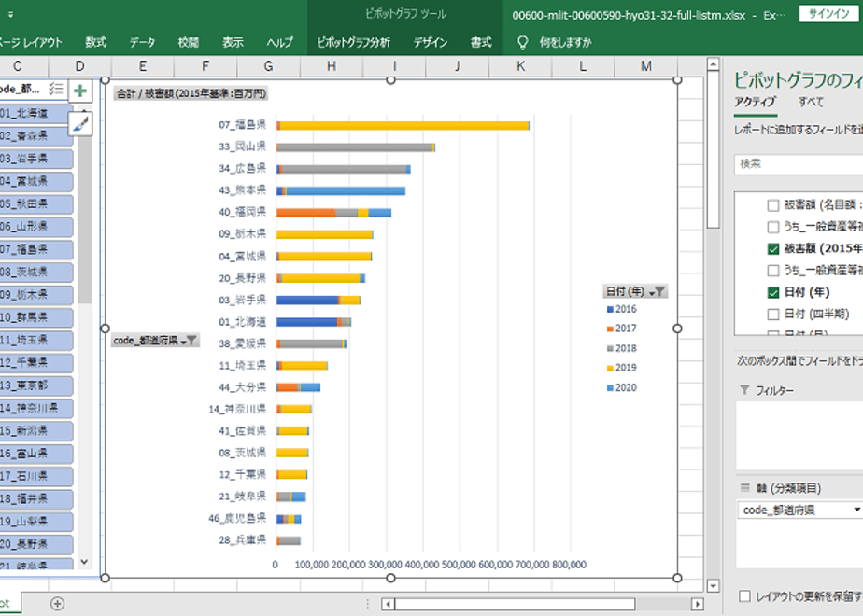
Task: Select 16_富山県 in the slicer
Action: [35, 454]
